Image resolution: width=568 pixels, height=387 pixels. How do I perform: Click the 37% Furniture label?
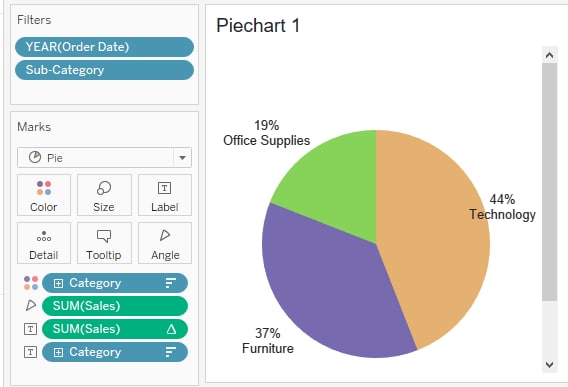coord(268,341)
